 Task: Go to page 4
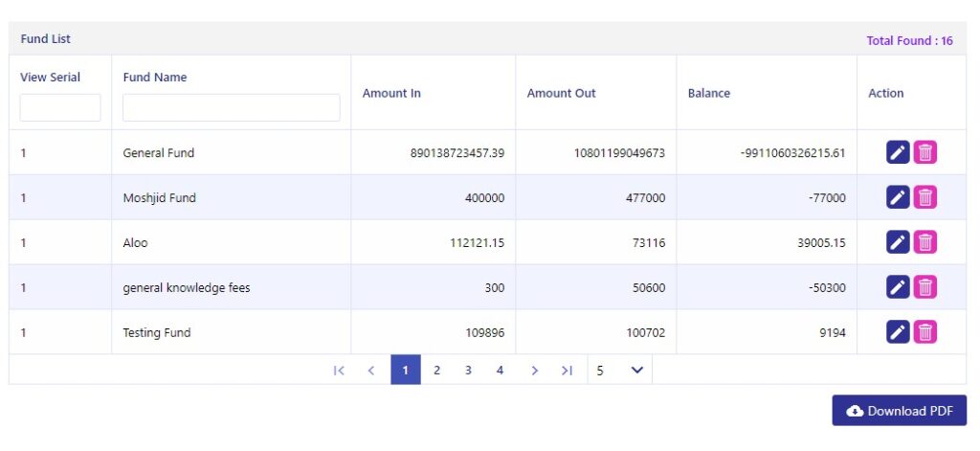click(500, 371)
